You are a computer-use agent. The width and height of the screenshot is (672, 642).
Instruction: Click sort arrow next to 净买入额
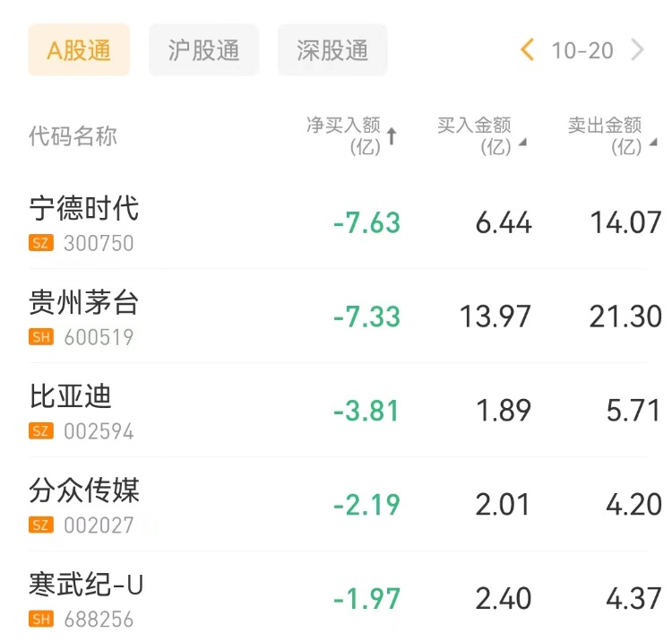[x=392, y=136]
